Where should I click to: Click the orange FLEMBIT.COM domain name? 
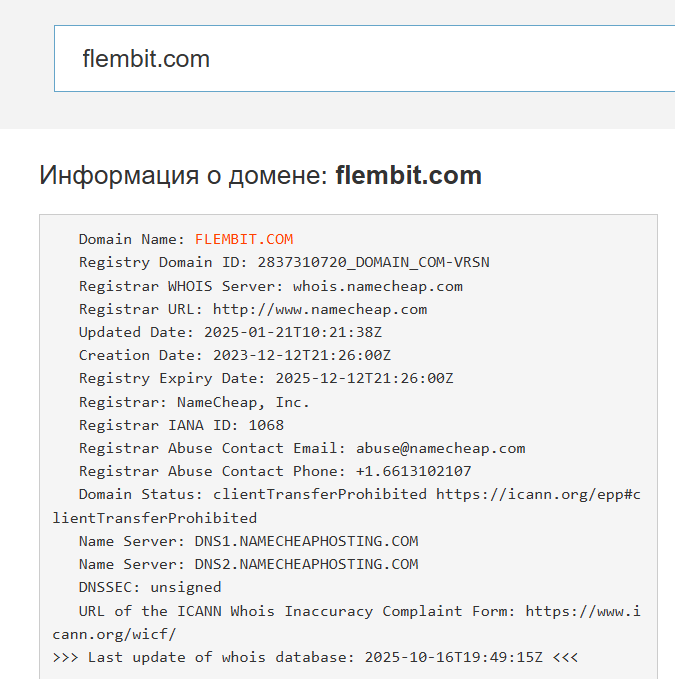(x=244, y=239)
